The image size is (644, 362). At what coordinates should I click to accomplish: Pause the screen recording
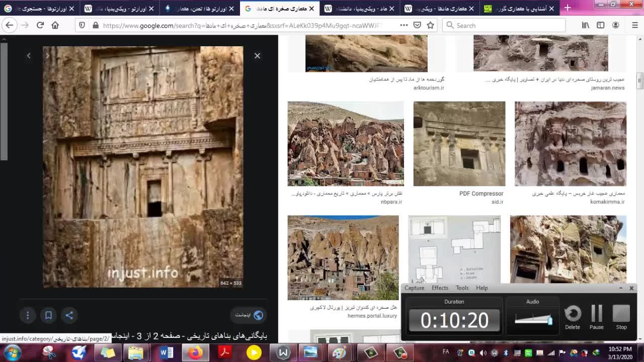(597, 317)
